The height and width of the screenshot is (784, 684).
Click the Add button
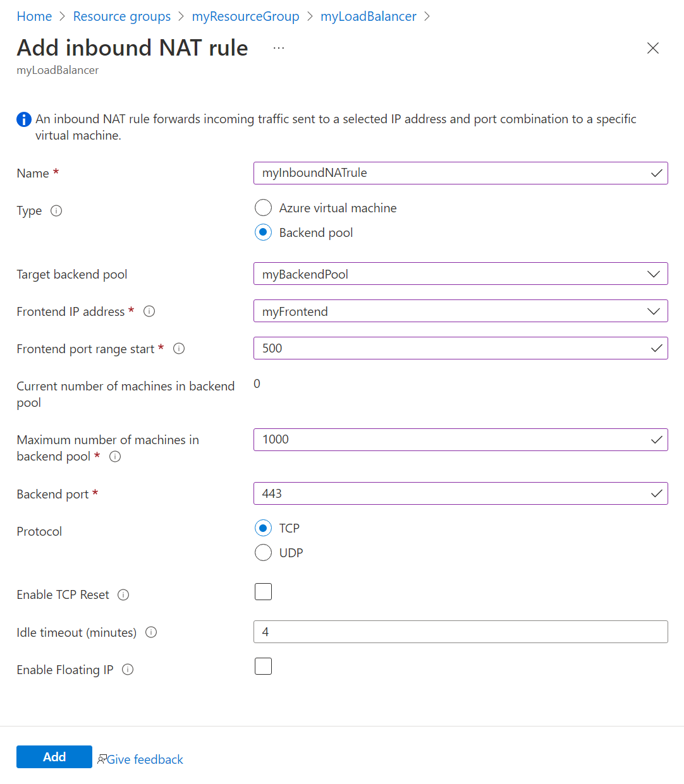(54, 756)
